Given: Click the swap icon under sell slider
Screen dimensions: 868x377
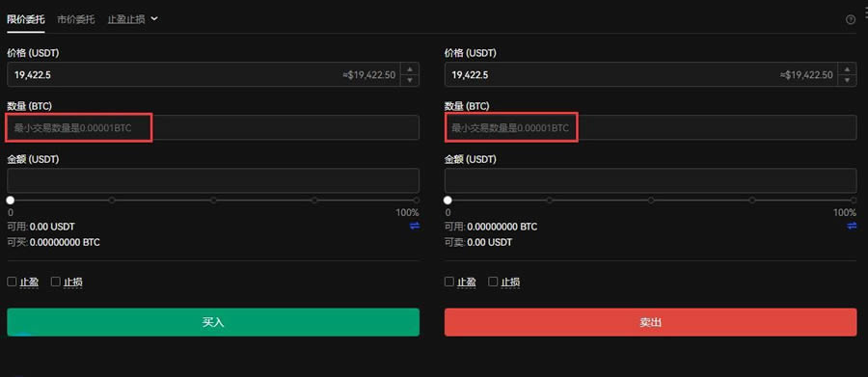Looking at the screenshot, I should click(x=852, y=226).
